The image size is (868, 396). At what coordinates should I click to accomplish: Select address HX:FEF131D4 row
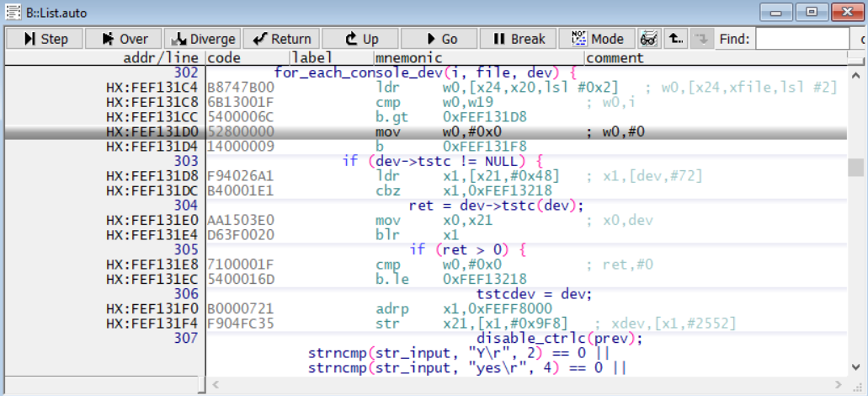pyautogui.click(x=426, y=147)
